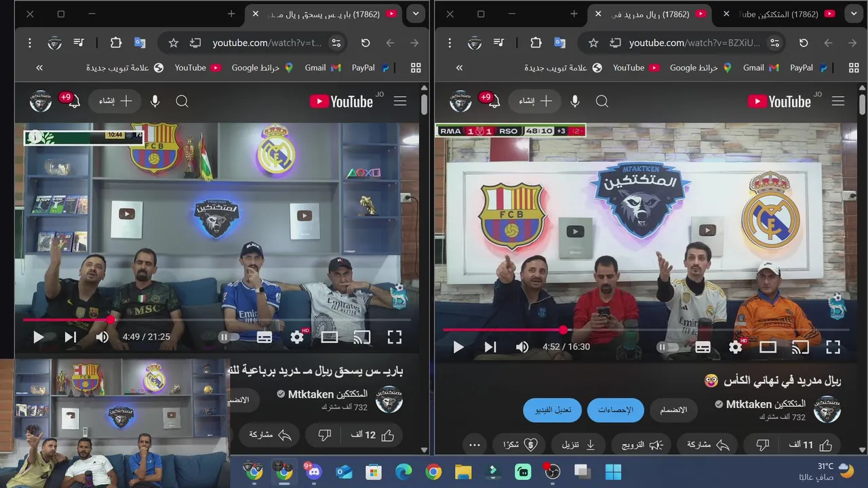868x488 pixels.
Task: Skip to next video in 21:25 player
Action: [70, 337]
